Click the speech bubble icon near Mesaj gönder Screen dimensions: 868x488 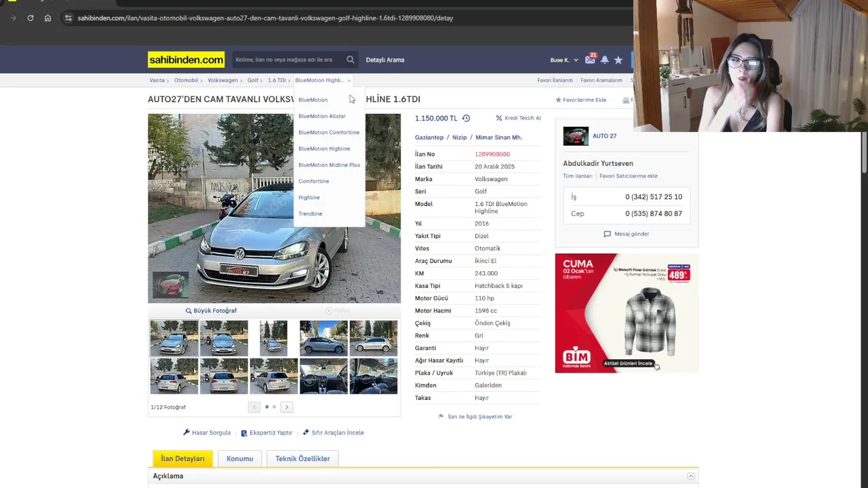[608, 234]
